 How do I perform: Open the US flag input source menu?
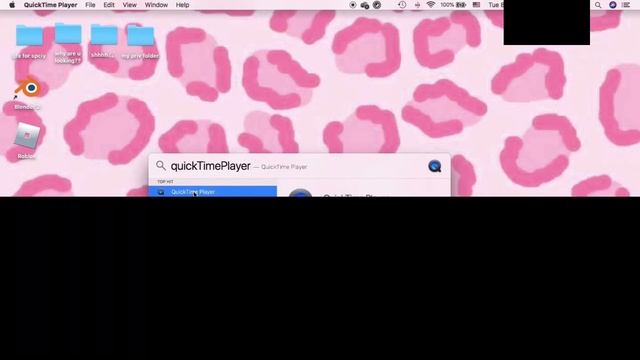476,5
